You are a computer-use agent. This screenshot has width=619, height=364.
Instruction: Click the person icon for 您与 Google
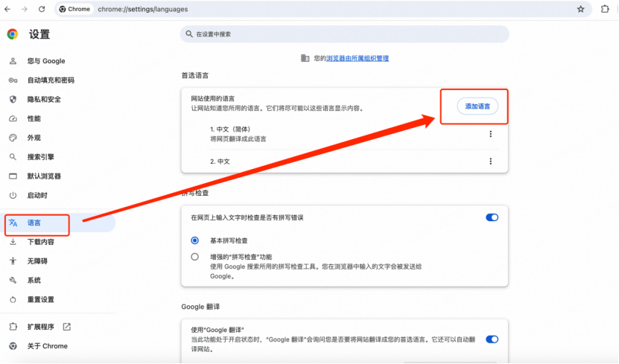pos(13,61)
